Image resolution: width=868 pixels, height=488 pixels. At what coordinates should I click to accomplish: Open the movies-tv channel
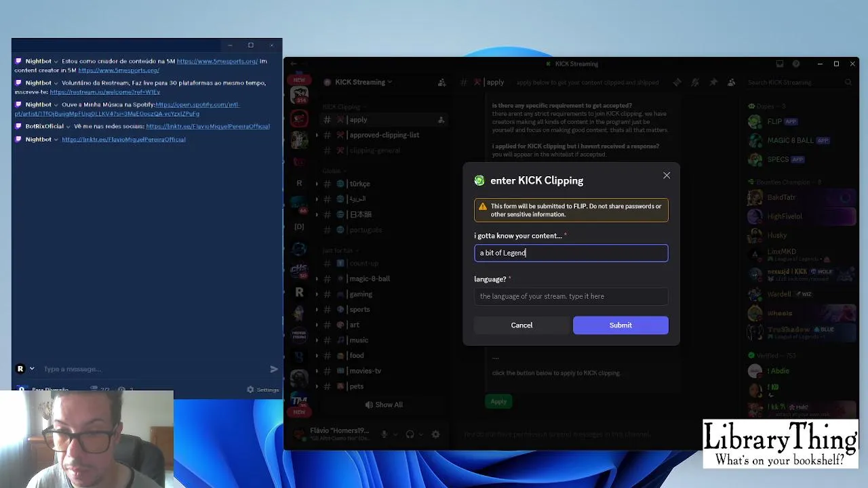click(x=365, y=371)
